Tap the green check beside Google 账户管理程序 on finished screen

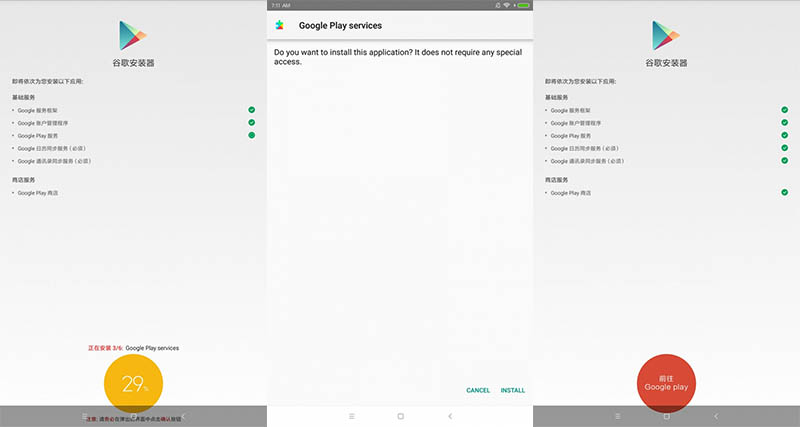click(785, 122)
